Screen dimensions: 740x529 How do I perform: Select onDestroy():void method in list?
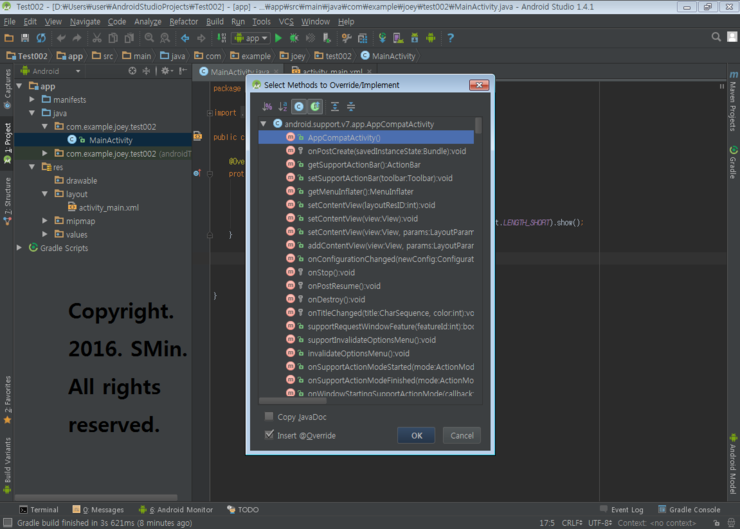coord(366,299)
